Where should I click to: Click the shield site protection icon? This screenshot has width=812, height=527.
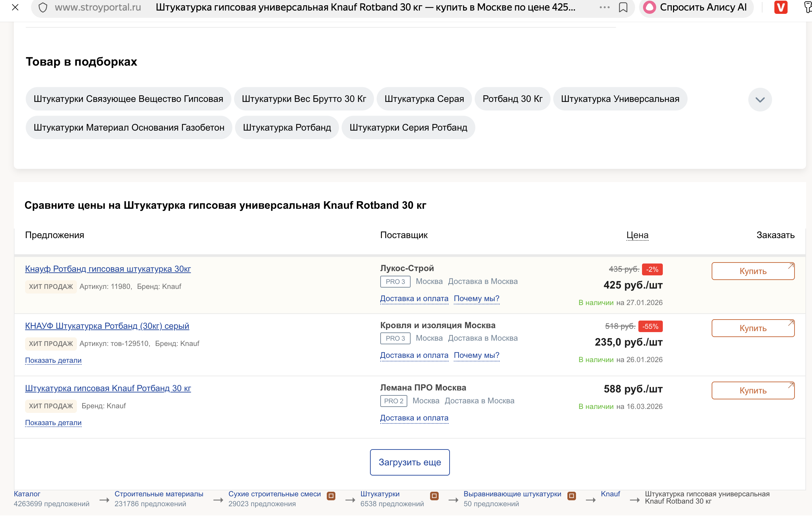coord(43,8)
